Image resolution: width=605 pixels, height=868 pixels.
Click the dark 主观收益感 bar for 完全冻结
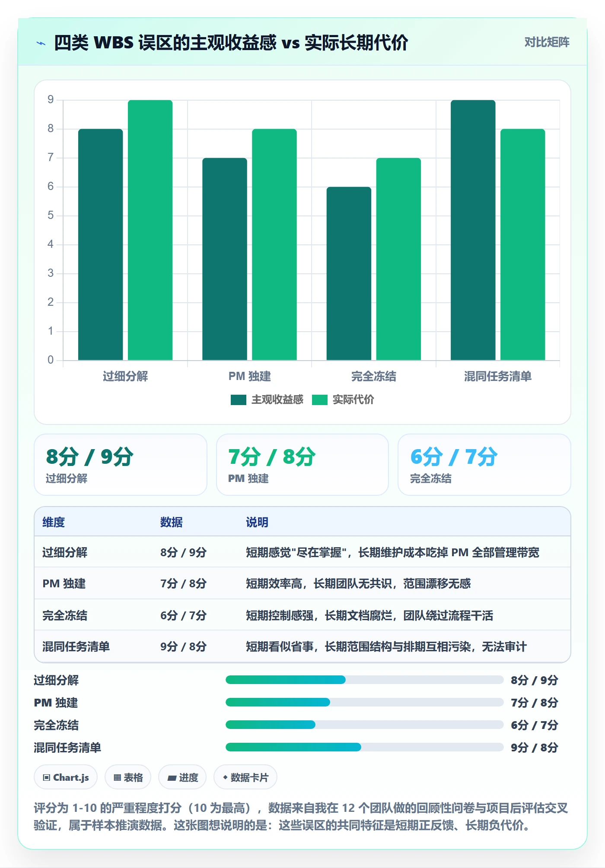click(x=349, y=273)
